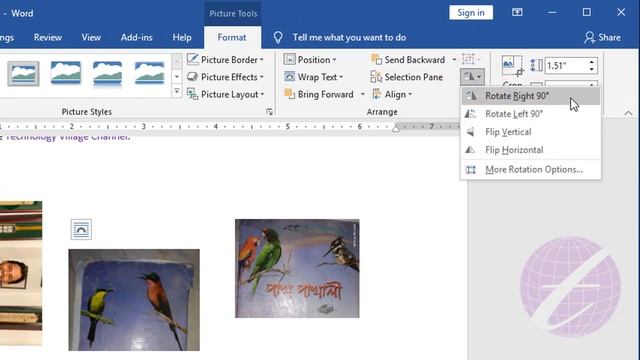This screenshot has height=360, width=640.
Task: Open the View tab
Action: 91,38
